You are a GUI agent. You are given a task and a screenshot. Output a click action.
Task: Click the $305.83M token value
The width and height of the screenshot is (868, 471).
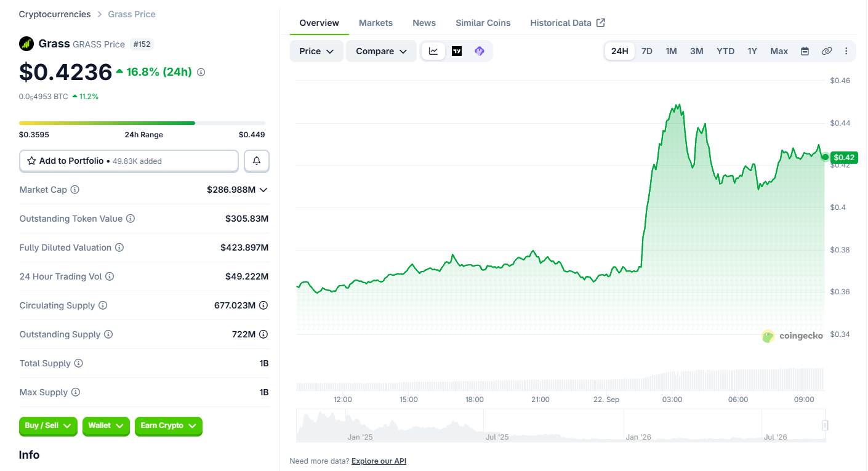tap(247, 219)
